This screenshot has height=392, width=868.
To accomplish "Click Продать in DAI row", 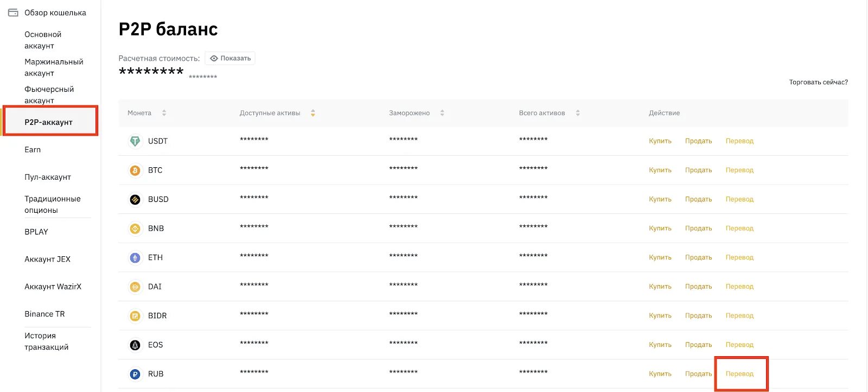I will pyautogui.click(x=698, y=287).
